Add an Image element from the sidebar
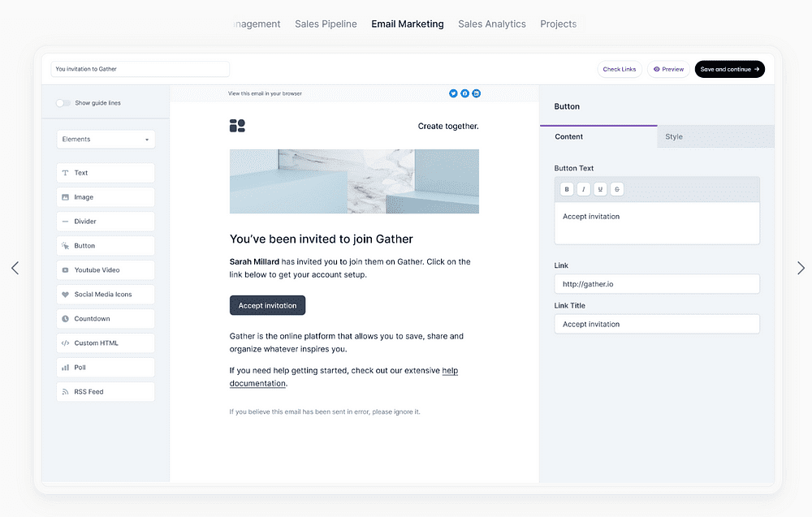Viewport: 812px width, 517px height. (106, 197)
